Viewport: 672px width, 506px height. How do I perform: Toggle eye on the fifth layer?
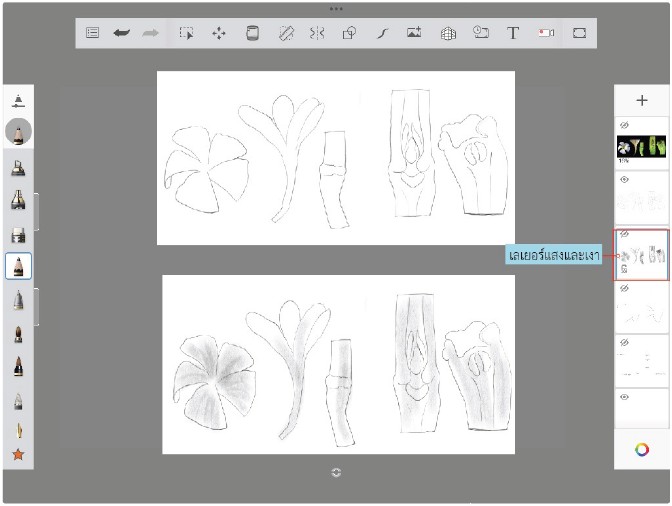624,342
